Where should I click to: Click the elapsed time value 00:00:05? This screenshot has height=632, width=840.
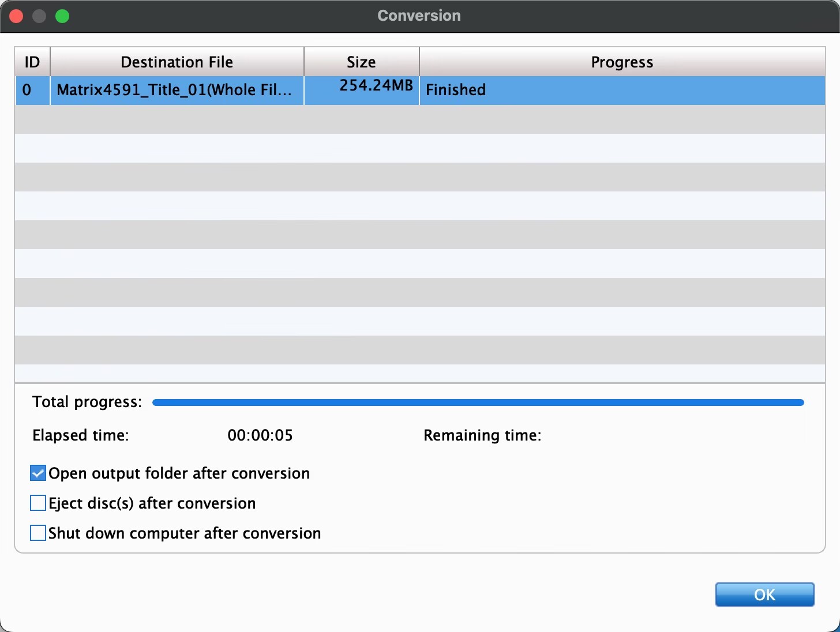point(260,435)
